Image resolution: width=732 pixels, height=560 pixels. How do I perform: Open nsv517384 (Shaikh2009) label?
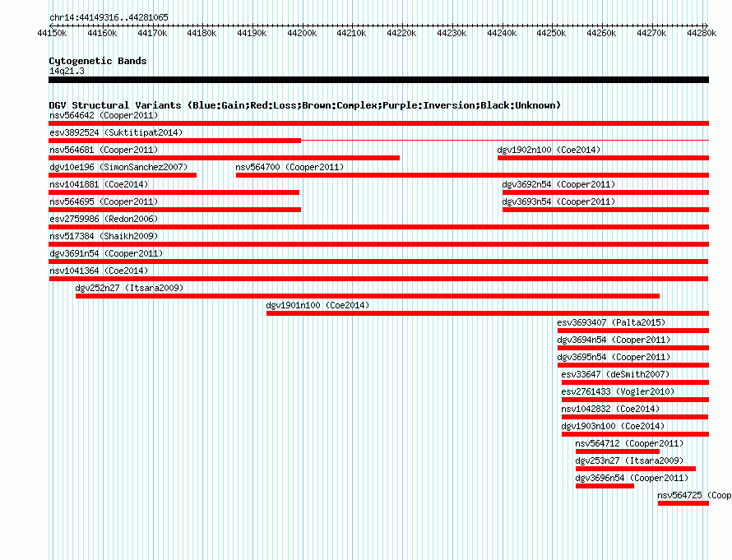pyautogui.click(x=104, y=236)
